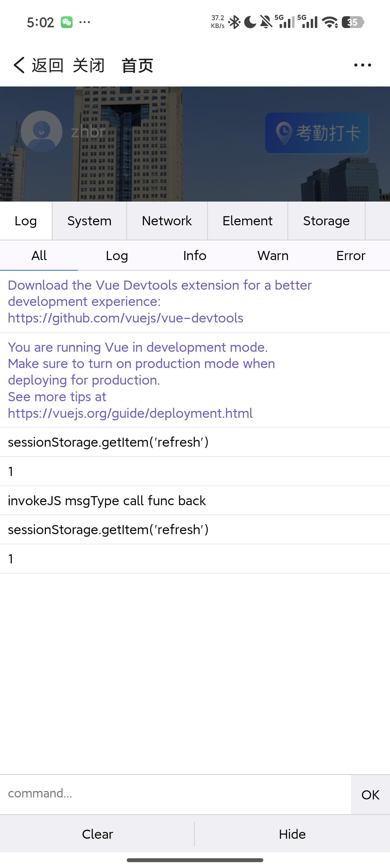The image size is (390, 868).
Task: Show only Error level logs
Action: click(351, 256)
